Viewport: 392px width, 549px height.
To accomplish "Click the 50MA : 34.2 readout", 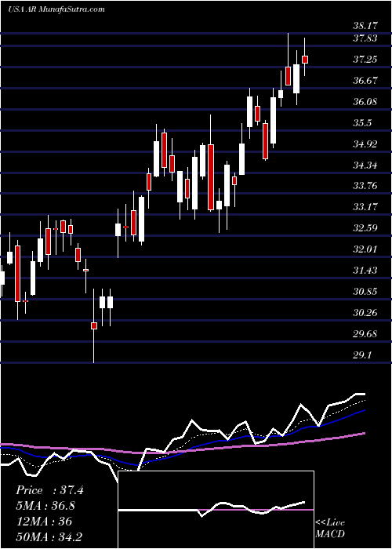I will coord(49,536).
